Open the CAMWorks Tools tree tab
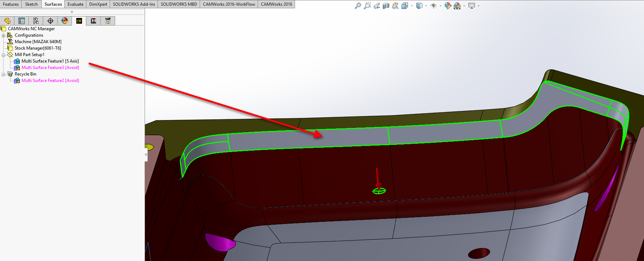The height and width of the screenshot is (261, 644). pos(108,21)
